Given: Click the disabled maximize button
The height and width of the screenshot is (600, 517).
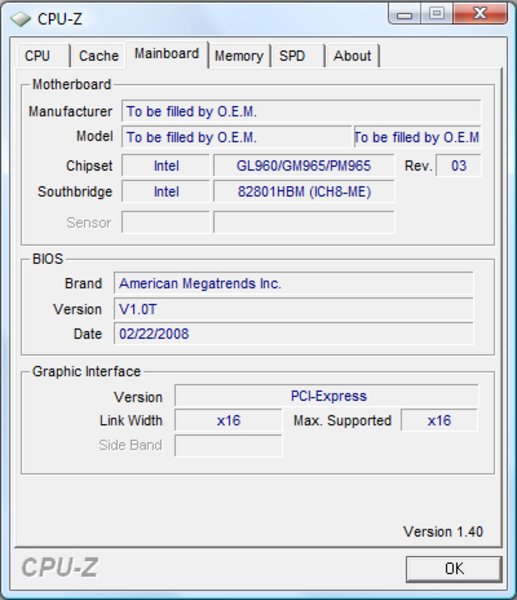Looking at the screenshot, I should (437, 14).
